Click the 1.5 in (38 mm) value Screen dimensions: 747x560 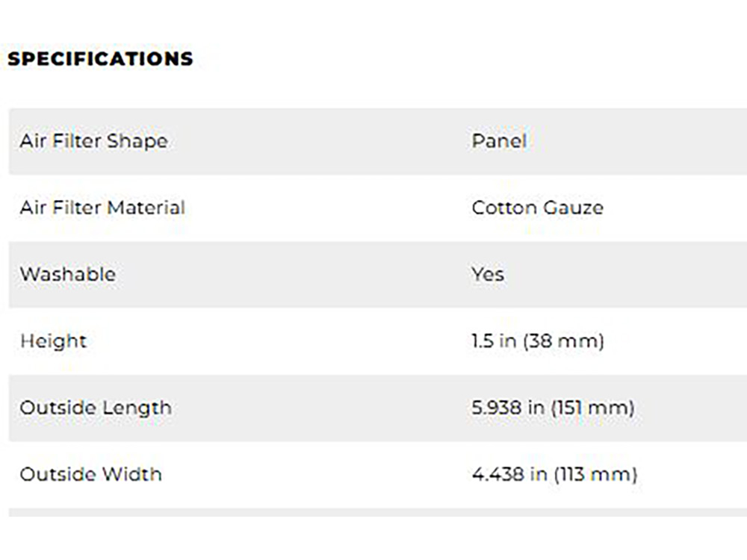538,341
